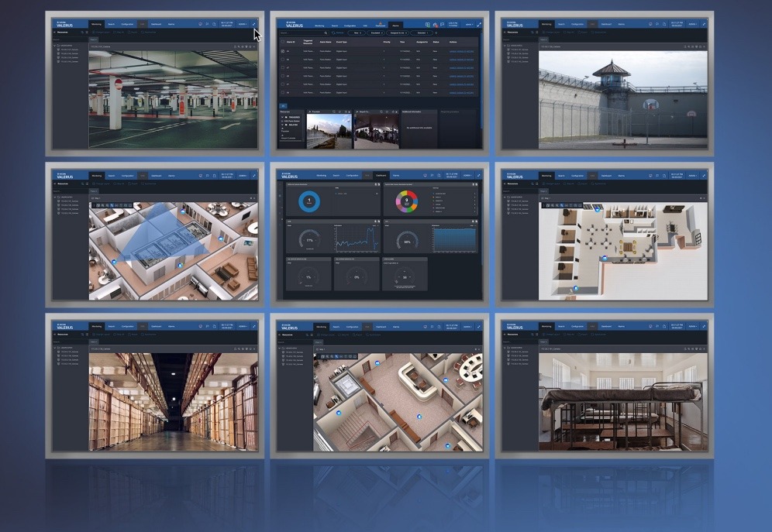Select Monitoring tab in parking garage window
The image size is (772, 532).
[x=95, y=24]
